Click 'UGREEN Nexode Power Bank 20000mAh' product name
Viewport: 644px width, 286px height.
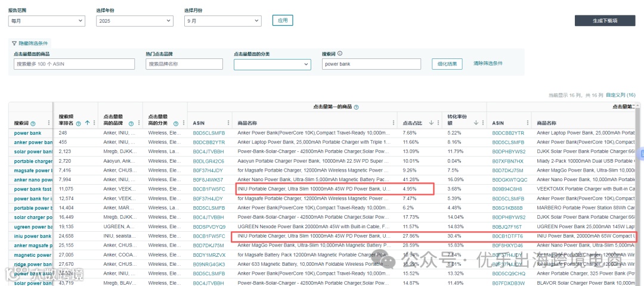(x=314, y=227)
